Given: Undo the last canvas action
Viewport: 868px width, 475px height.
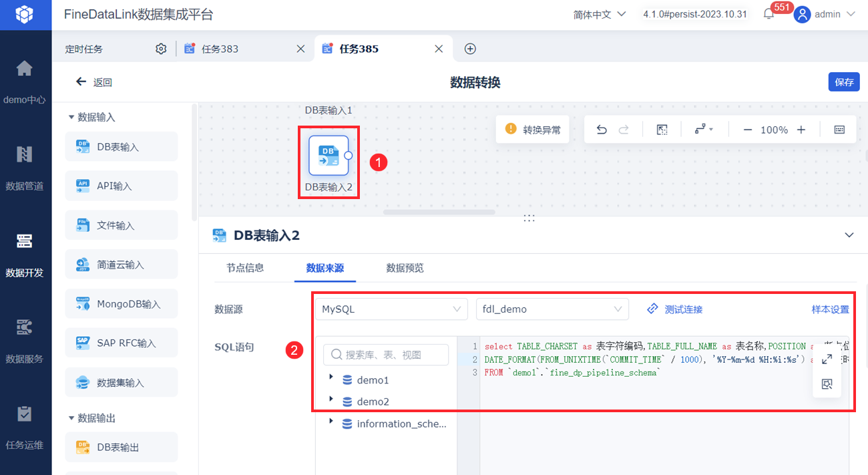Looking at the screenshot, I should click(602, 130).
